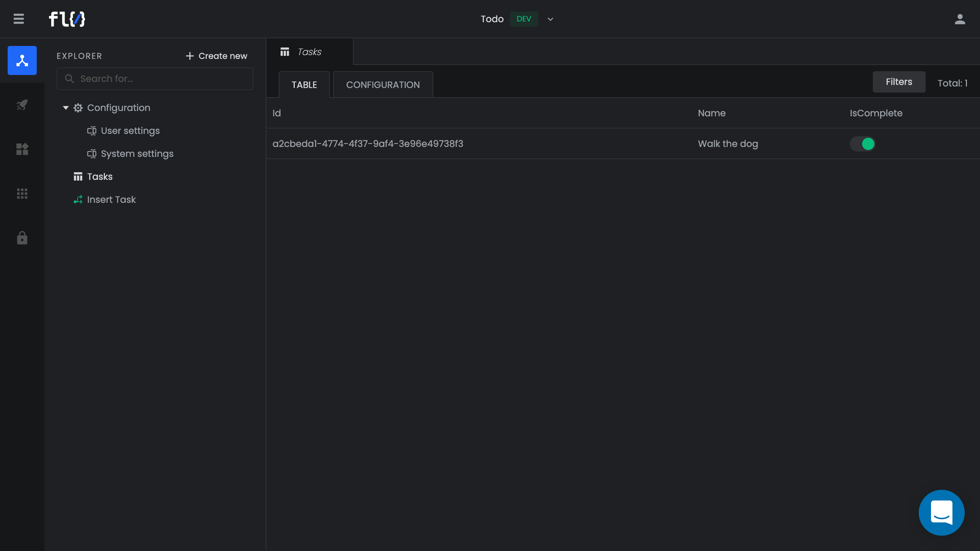Open User settings in explorer

pyautogui.click(x=130, y=131)
